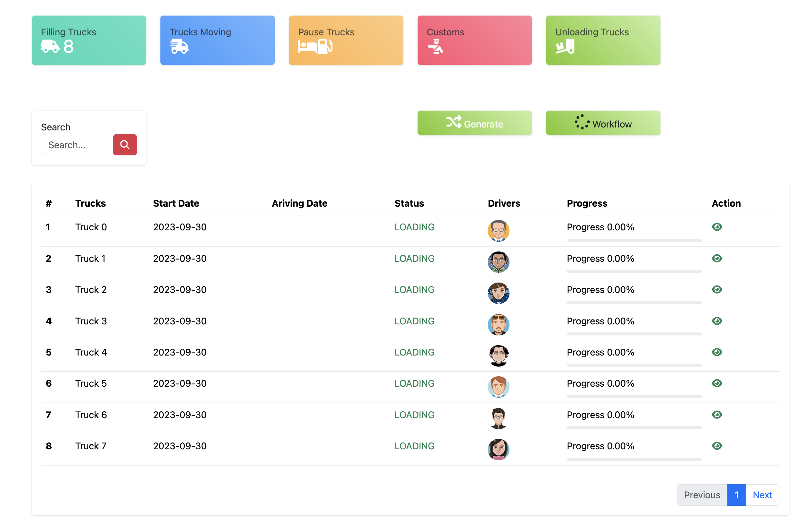Click the spinner icon on the Workflow button
The width and height of the screenshot is (804, 532).
tap(582, 122)
